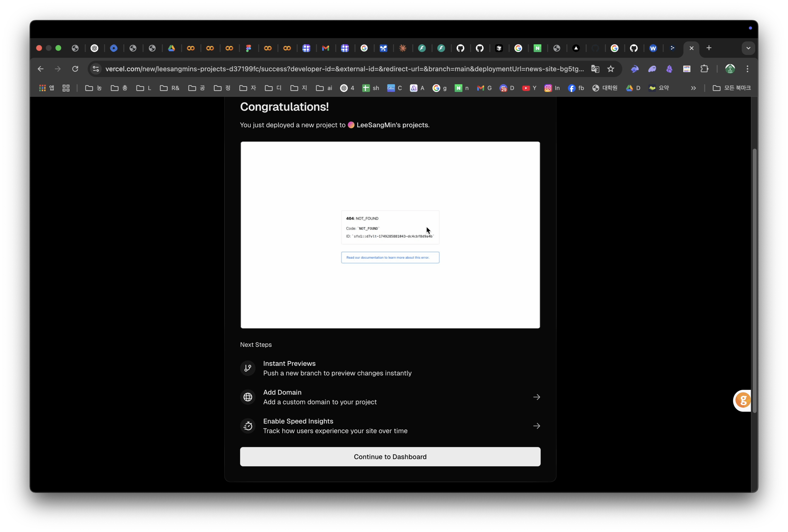Click the Speed Insights gauge icon

pyautogui.click(x=248, y=426)
